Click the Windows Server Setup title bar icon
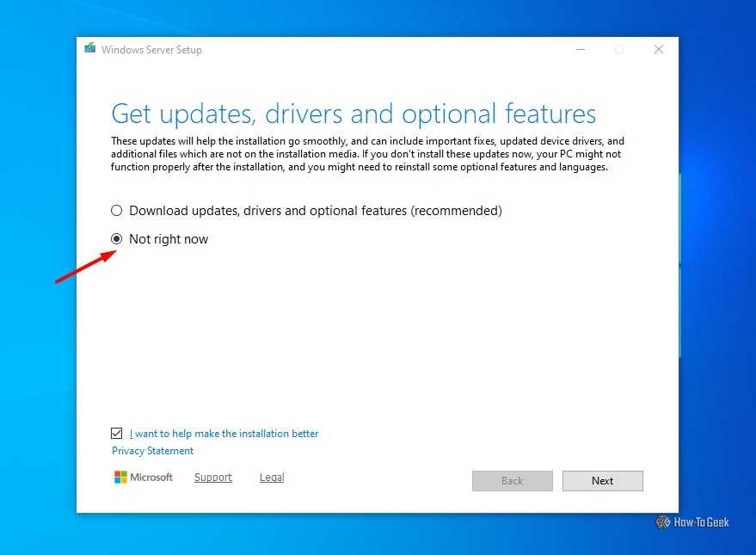The height and width of the screenshot is (555, 756). click(x=90, y=49)
